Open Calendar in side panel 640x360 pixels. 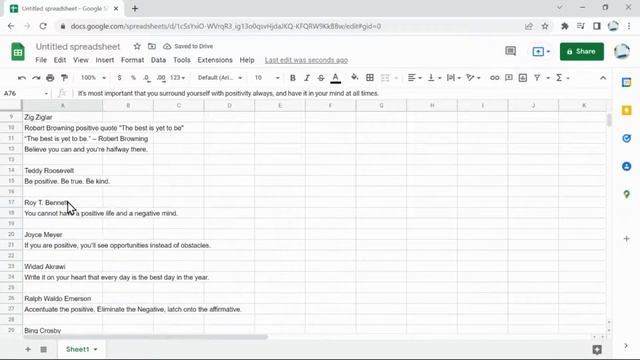point(627,82)
